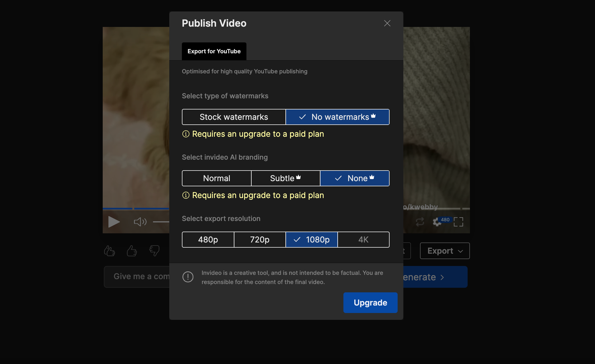Close the Publish Video dialog

(x=387, y=23)
